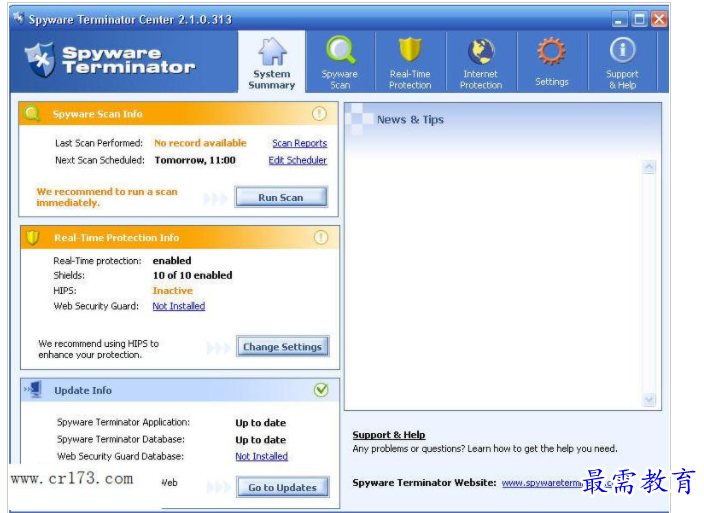Viewport: 704px width, 513px height.
Task: Click the shield icon in Real-Time Protection Info header
Action: point(33,237)
